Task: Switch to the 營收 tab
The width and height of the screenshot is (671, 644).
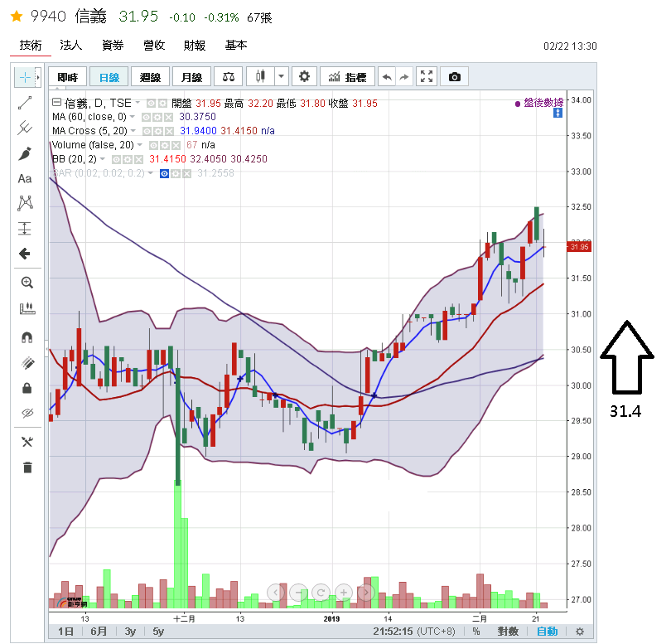Action: 154,46
